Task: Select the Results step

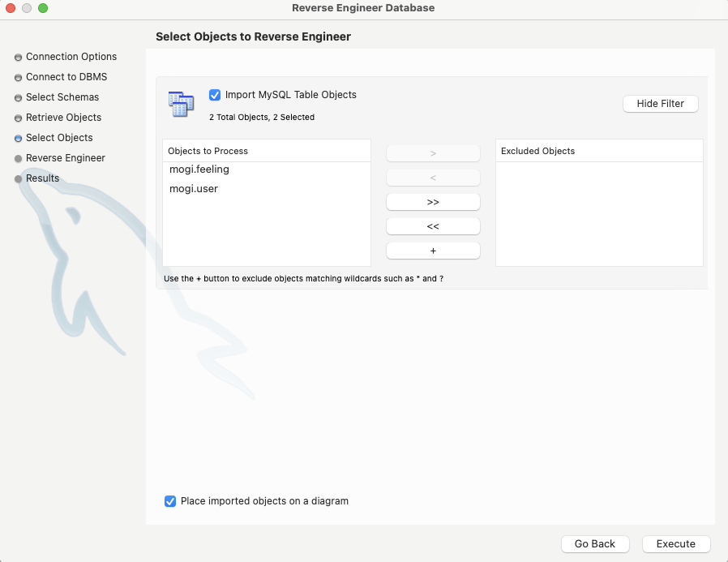Action: (36, 178)
